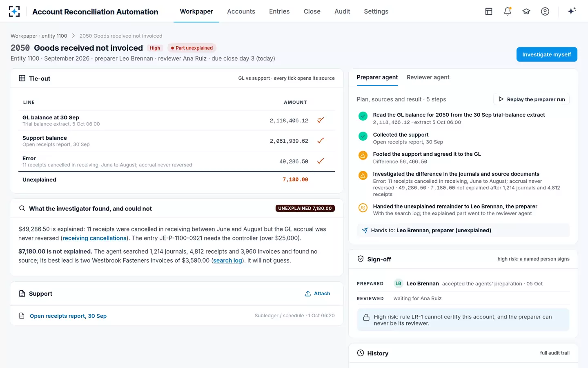
Task: Click the lock icon in high risk note
Action: coord(366,317)
